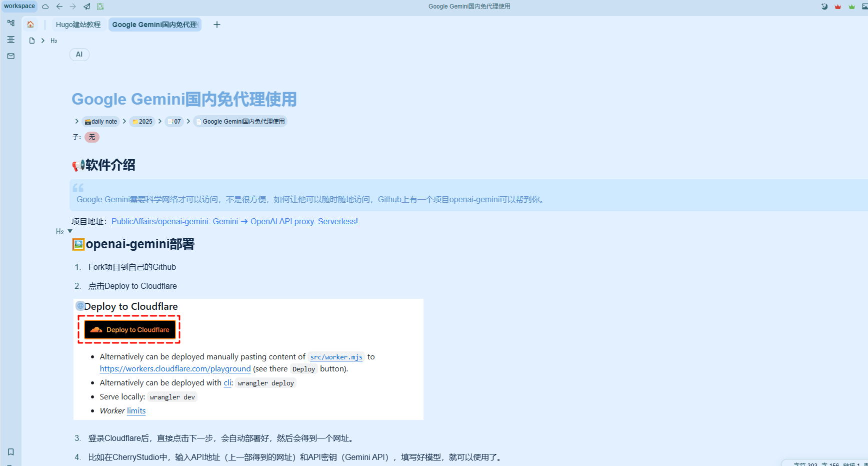Open the PublicAffairs/openai-gemini project link

point(234,221)
